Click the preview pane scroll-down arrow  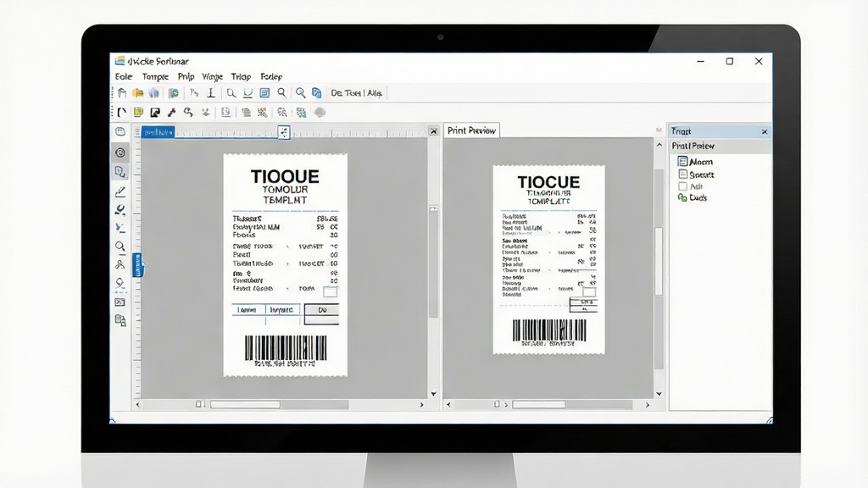click(659, 394)
